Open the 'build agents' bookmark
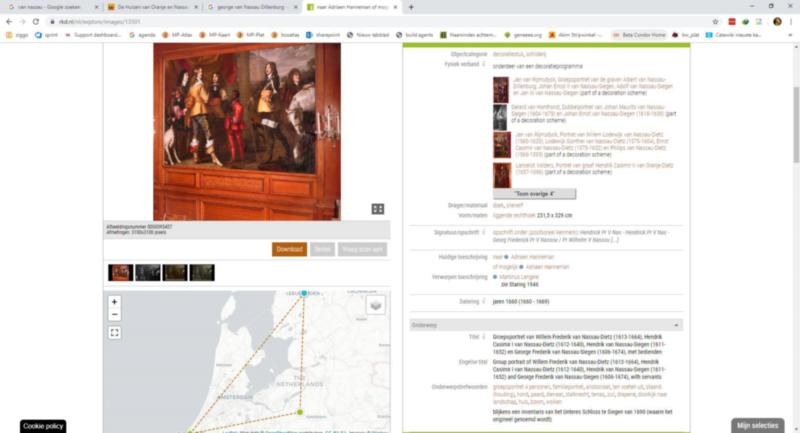800x433 pixels. click(x=415, y=35)
